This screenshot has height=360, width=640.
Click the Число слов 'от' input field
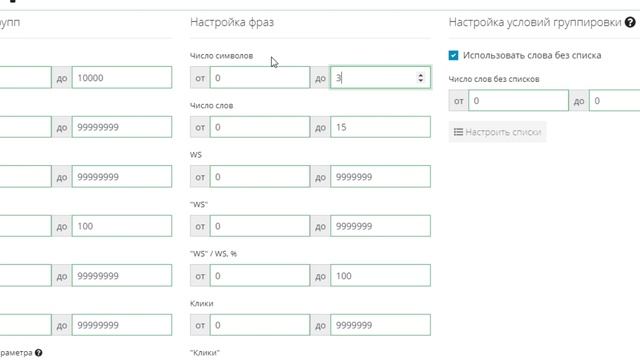(x=260, y=127)
